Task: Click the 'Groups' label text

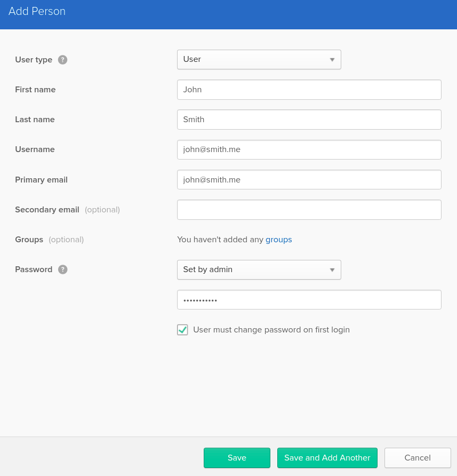Action: [x=29, y=240]
